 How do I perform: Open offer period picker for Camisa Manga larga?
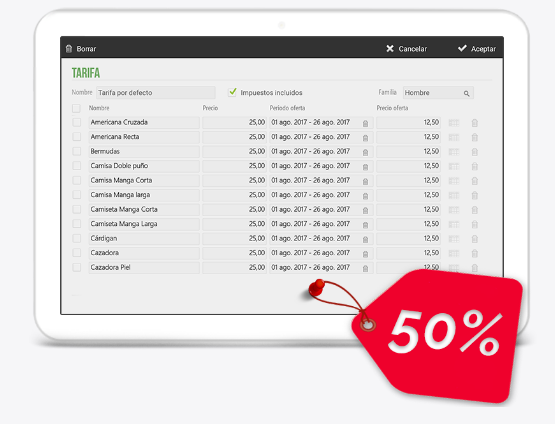coord(321,195)
